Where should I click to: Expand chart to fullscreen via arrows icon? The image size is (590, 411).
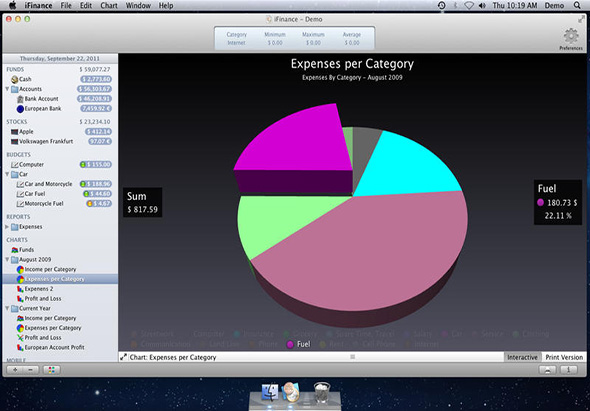(123, 357)
